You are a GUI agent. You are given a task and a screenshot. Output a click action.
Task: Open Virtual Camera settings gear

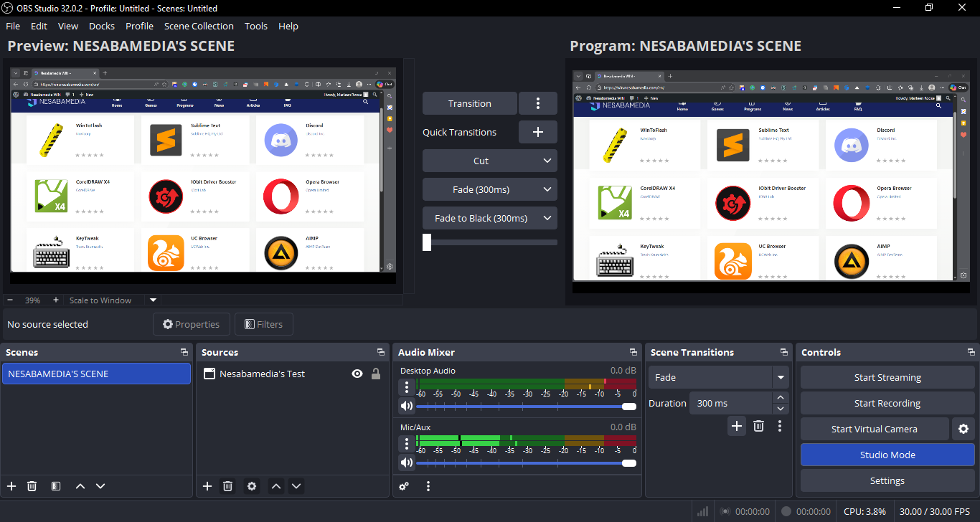click(963, 429)
